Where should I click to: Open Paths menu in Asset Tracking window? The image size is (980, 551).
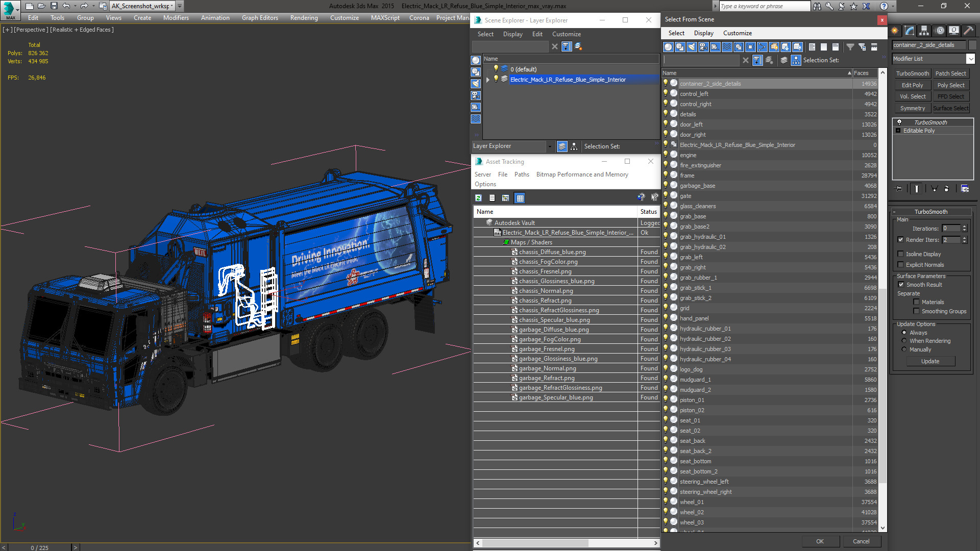click(522, 174)
